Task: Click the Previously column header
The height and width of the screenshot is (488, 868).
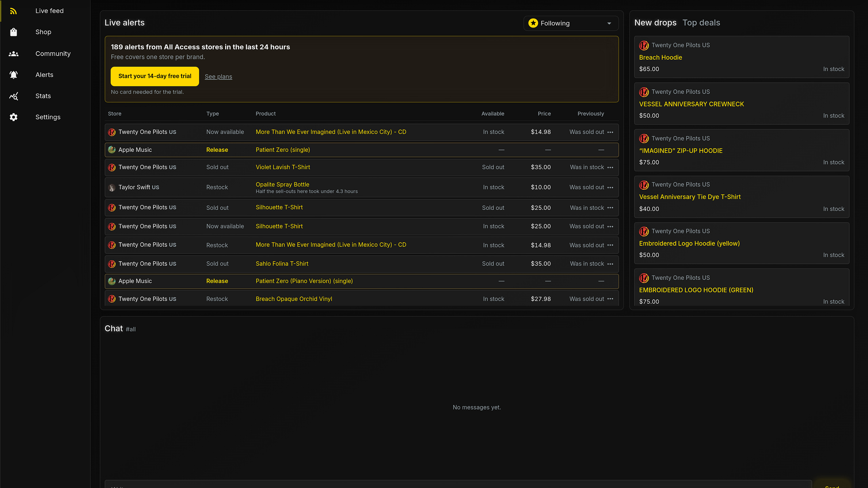Action: [x=591, y=114]
